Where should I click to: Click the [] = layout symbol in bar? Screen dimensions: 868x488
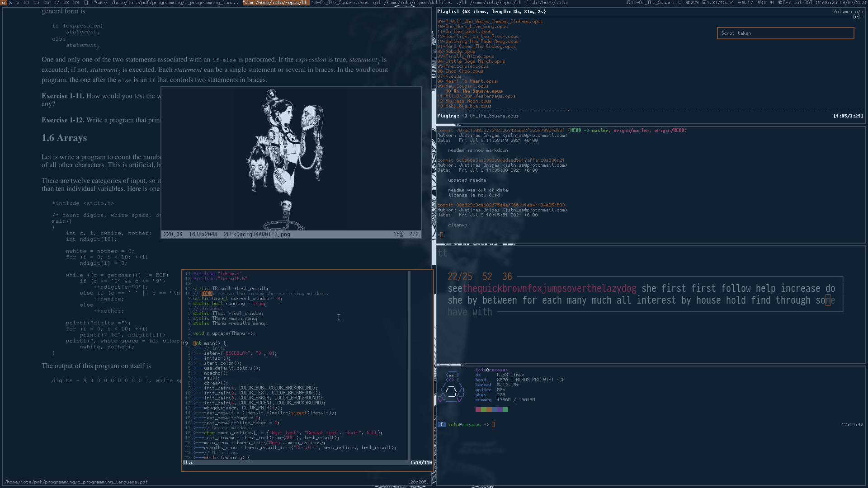[x=88, y=3]
